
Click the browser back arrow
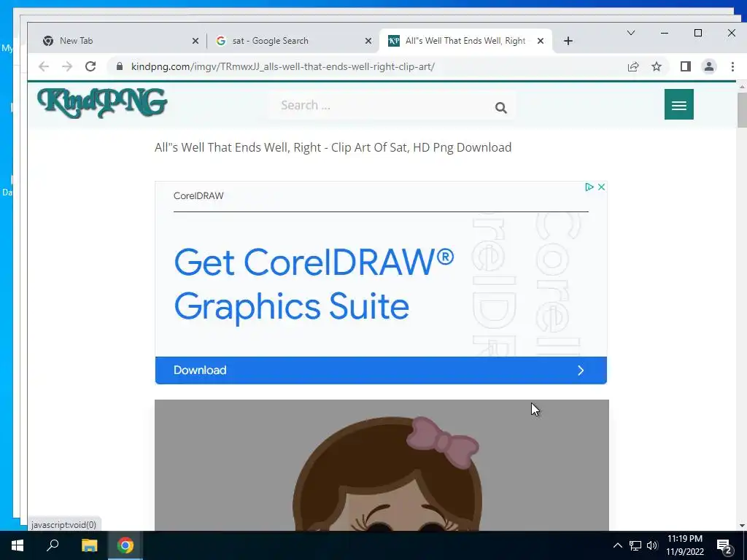tap(44, 66)
